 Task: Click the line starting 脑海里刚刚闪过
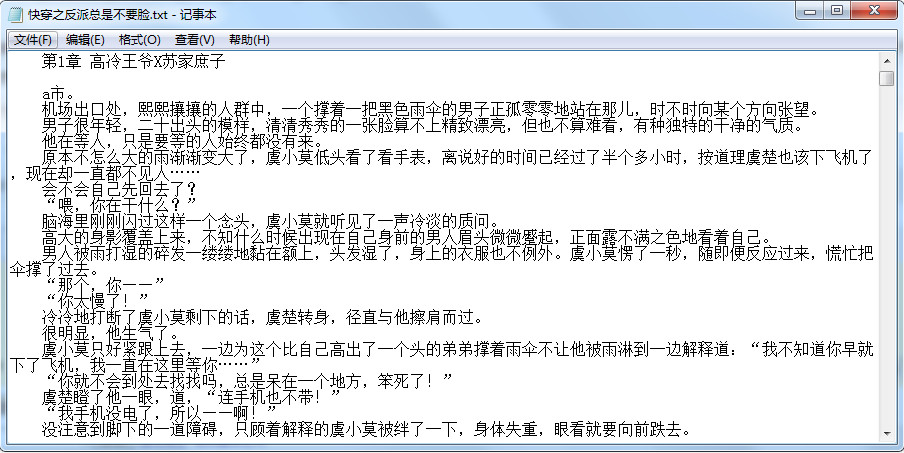click(270, 221)
